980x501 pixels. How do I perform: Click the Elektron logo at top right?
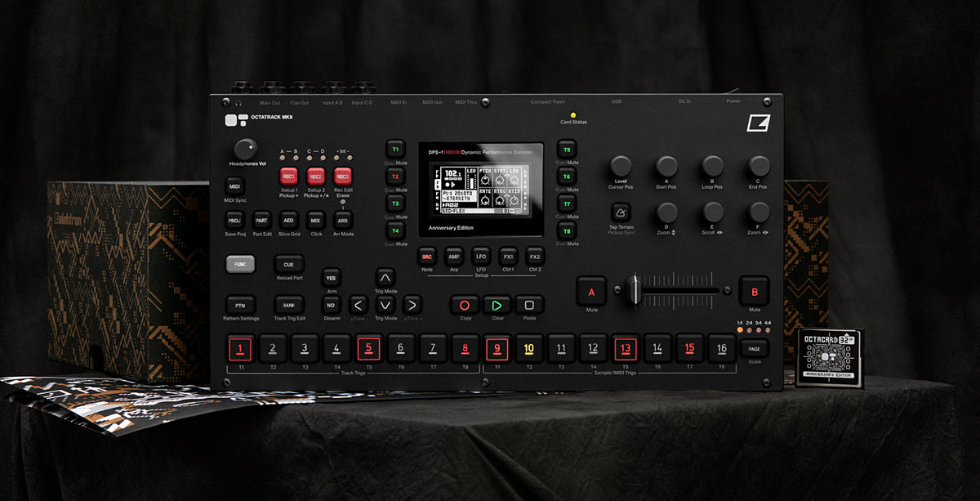pos(758,123)
